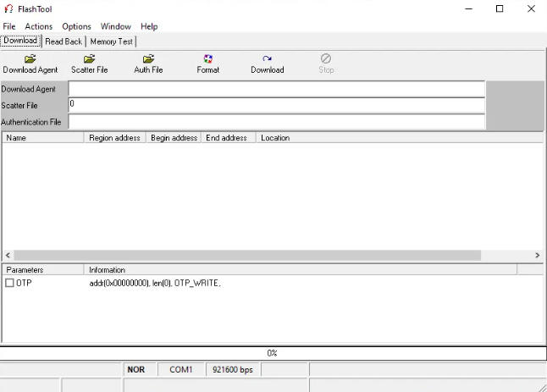Click the FlashTool app icon in title bar

tap(8, 8)
